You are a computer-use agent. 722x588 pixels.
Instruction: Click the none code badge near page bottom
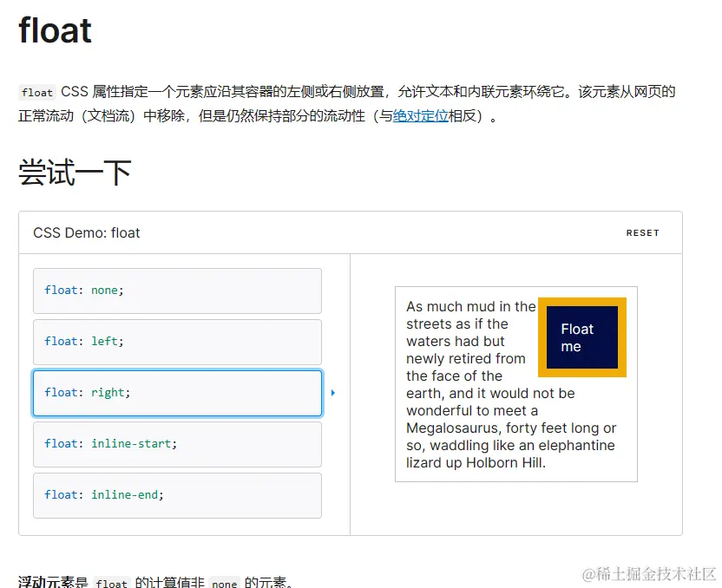point(224,583)
